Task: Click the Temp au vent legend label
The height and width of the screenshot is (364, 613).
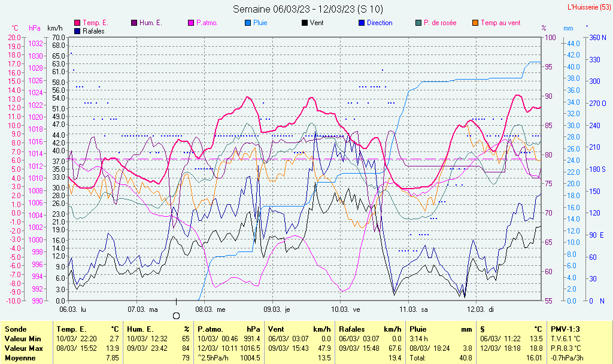Action: tap(500, 23)
